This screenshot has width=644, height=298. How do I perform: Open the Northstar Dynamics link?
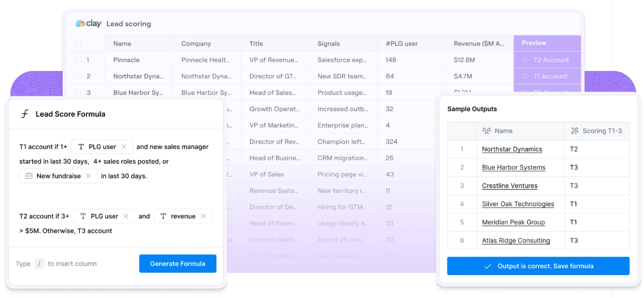point(512,149)
